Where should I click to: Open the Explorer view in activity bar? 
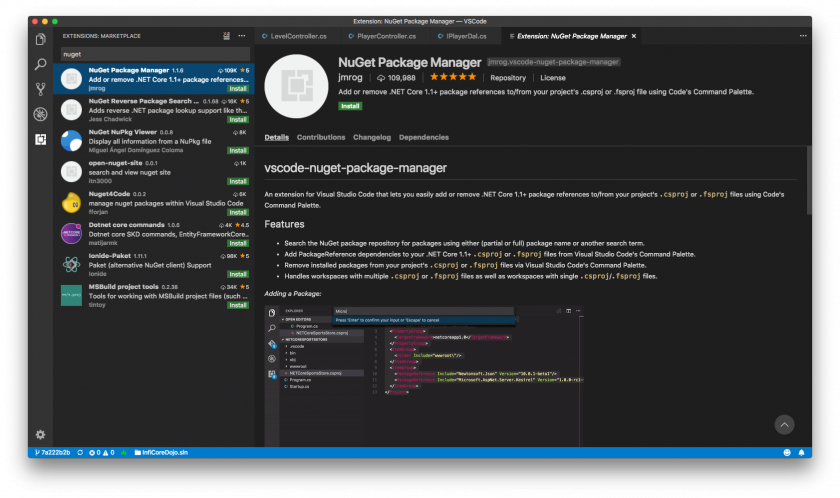tap(41, 39)
